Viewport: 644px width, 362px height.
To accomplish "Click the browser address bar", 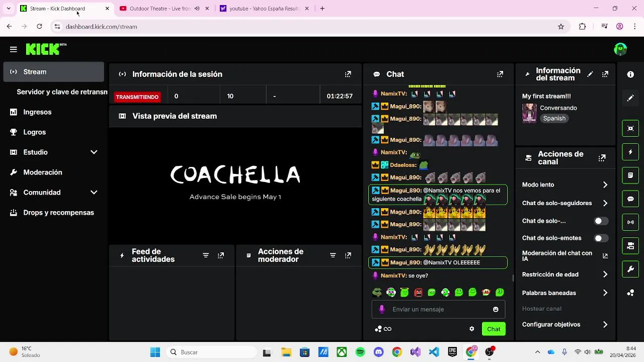I will pos(309,27).
